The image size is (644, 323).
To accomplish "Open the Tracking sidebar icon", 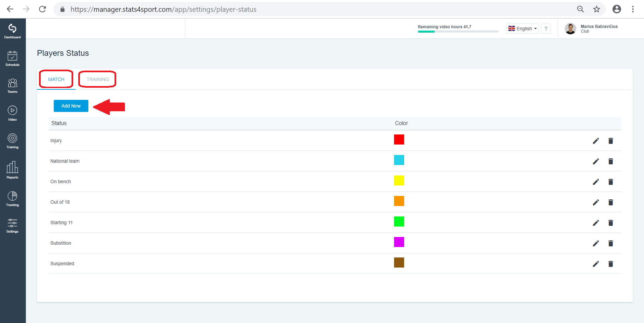I will pos(12,199).
